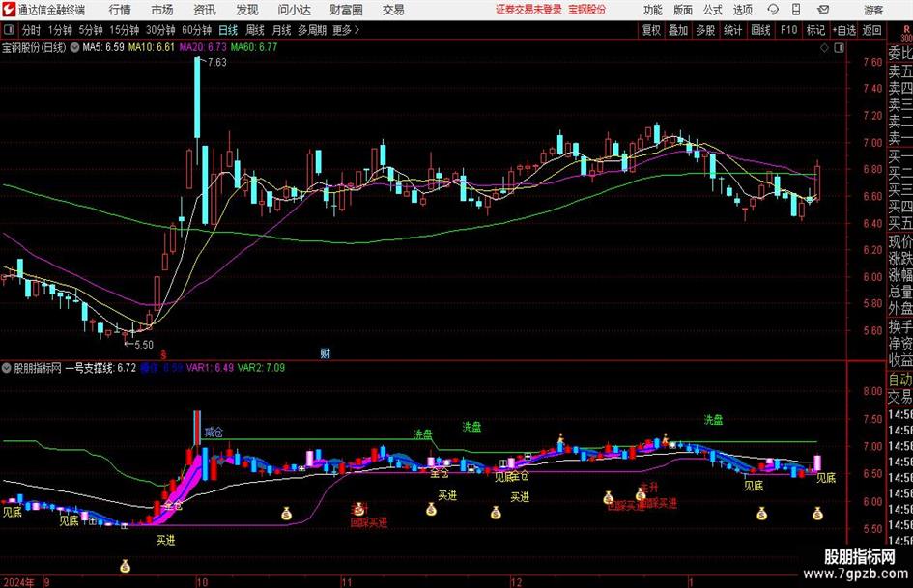913x588 pixels.
Task: Switch to the 15分钟 period tab
Action: point(124,30)
